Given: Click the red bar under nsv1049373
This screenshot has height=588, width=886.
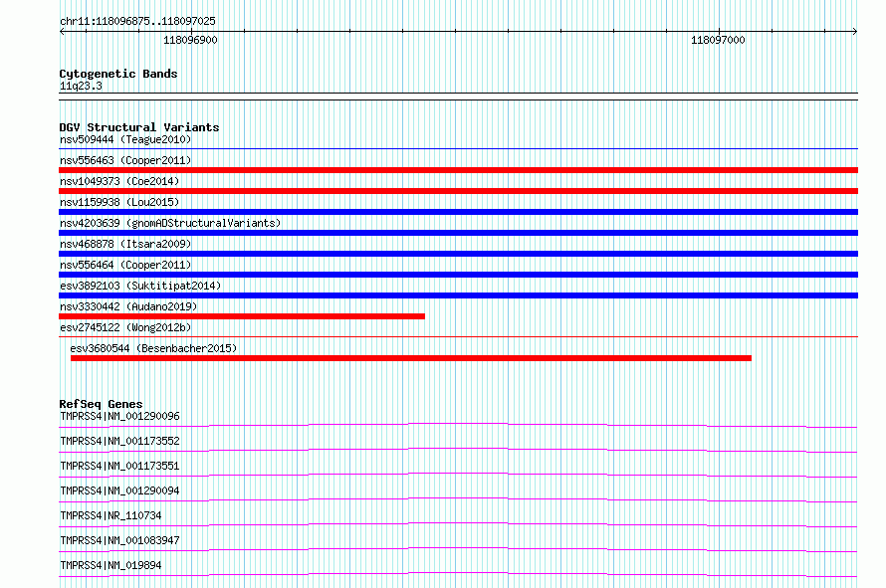Looking at the screenshot, I should [x=458, y=191].
